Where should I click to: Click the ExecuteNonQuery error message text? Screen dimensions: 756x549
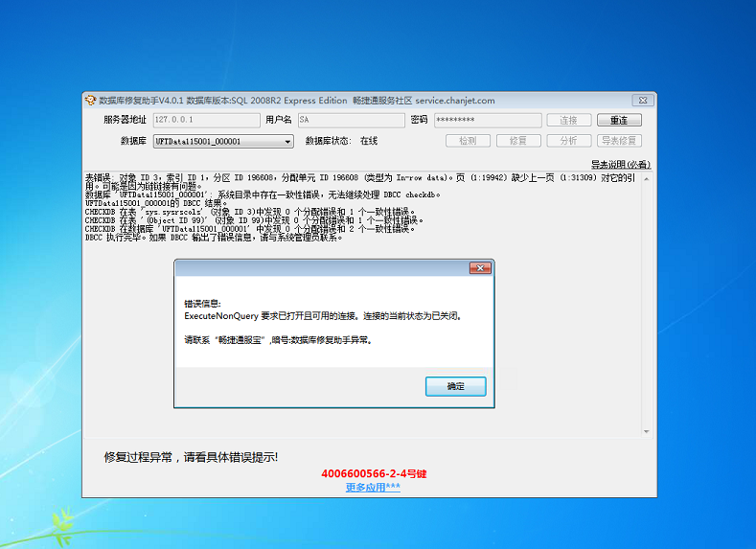point(323,316)
